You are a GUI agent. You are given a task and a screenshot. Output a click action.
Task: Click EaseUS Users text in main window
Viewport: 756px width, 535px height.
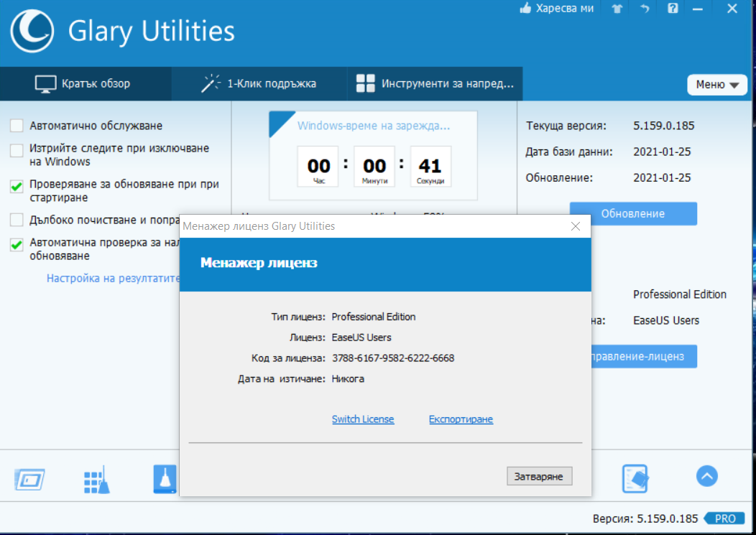pos(666,320)
